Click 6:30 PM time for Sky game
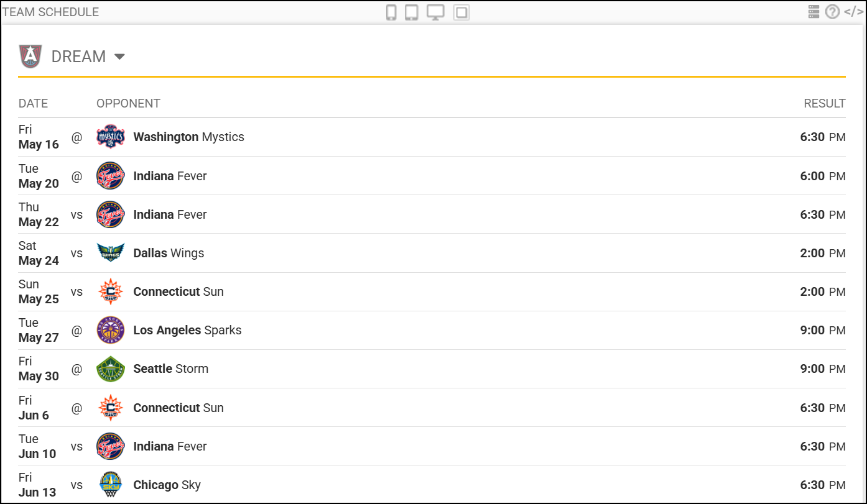Image resolution: width=867 pixels, height=504 pixels. [x=823, y=485]
